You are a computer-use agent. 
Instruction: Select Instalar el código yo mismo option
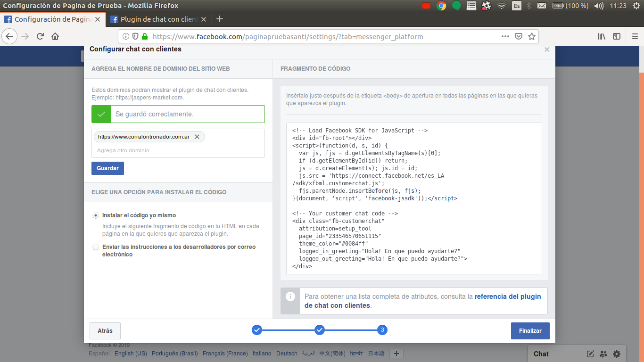pyautogui.click(x=96, y=215)
